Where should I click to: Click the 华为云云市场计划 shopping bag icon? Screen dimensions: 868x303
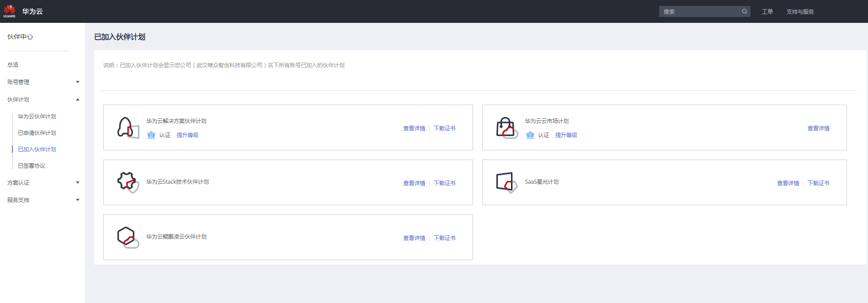click(x=507, y=128)
